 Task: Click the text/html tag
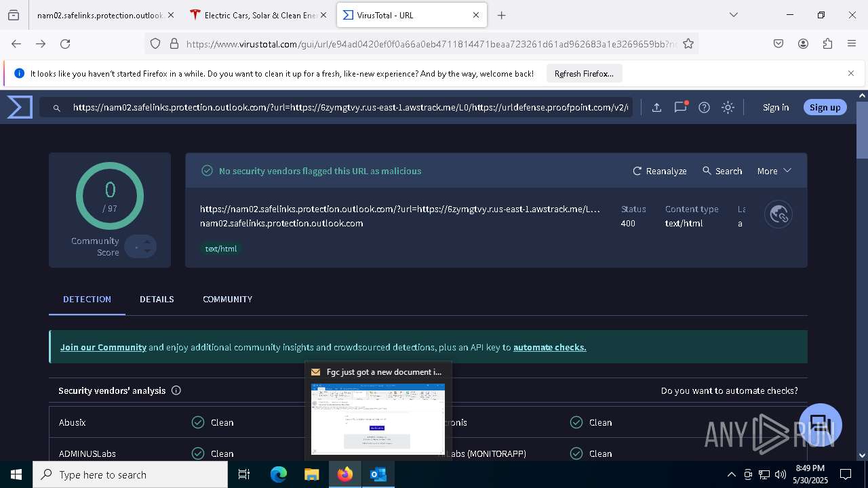tap(221, 249)
